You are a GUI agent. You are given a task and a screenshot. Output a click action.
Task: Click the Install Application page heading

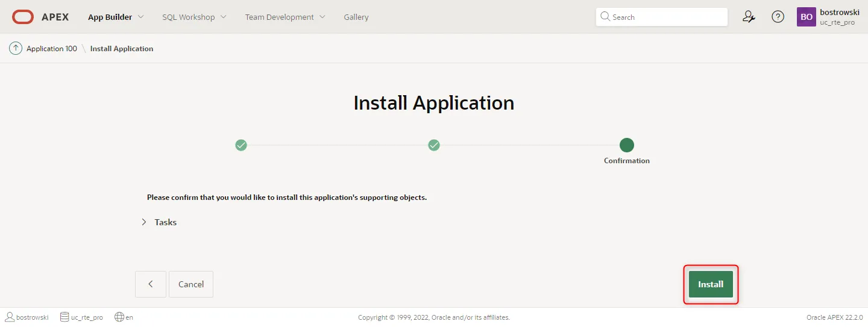coord(434,103)
